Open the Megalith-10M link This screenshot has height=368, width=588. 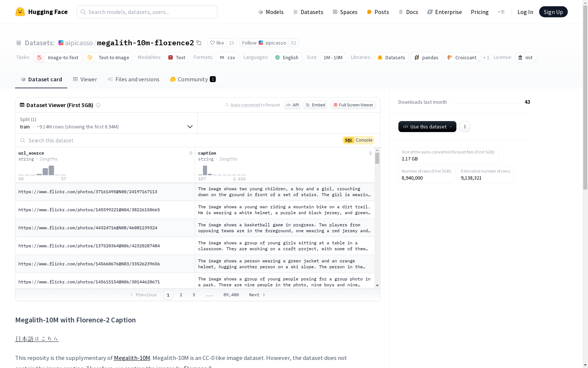[x=132, y=358]
